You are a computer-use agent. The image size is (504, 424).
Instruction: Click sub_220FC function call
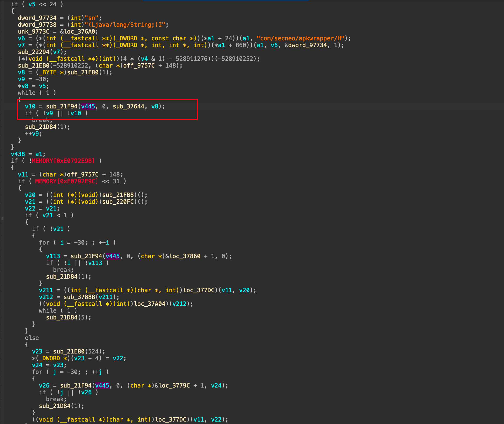tap(118, 202)
